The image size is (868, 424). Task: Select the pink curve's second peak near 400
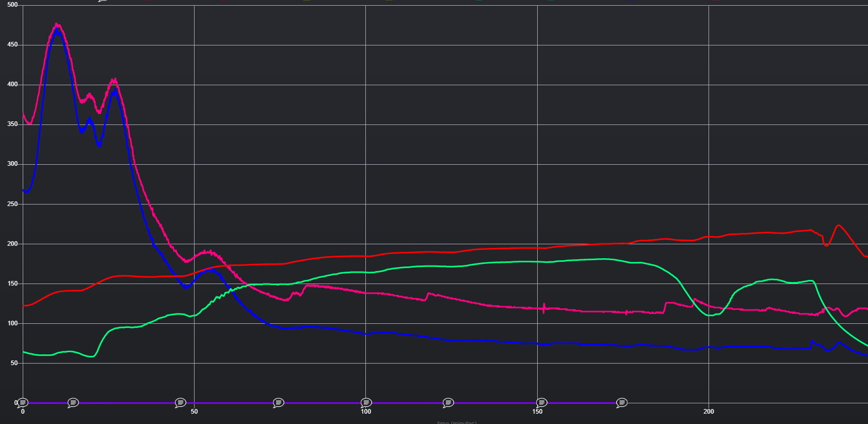pyautogui.click(x=114, y=80)
